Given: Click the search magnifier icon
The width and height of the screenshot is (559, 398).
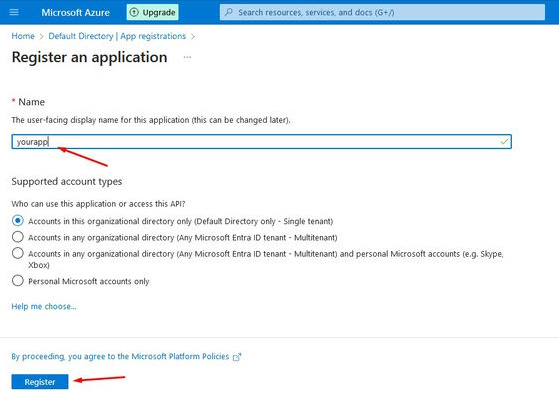Looking at the screenshot, I should (x=229, y=12).
